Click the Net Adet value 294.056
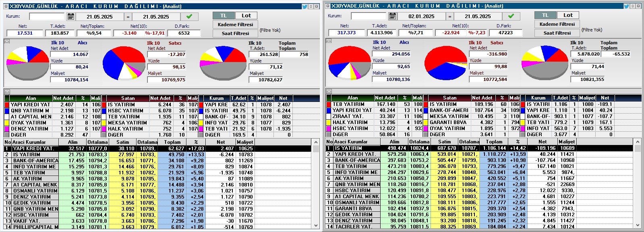This screenshot has height=232, width=644. click(391, 54)
